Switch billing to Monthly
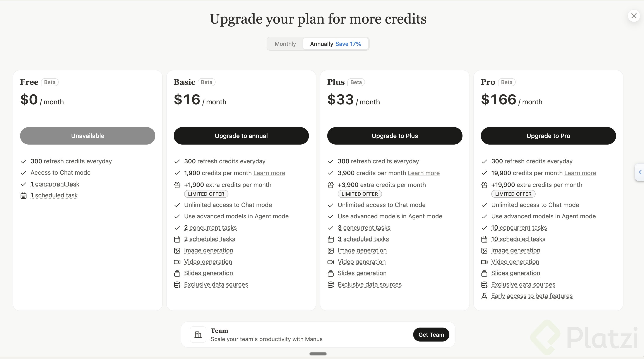Image resolution: width=644 pixels, height=359 pixels. point(285,44)
